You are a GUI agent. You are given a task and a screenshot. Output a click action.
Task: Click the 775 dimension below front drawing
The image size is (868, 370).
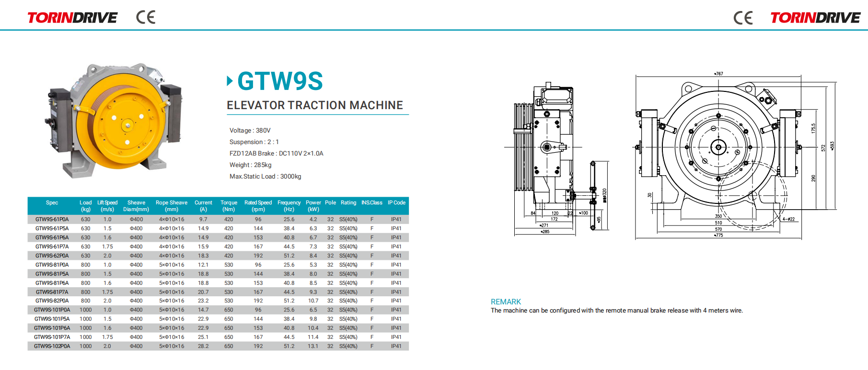pyautogui.click(x=718, y=235)
